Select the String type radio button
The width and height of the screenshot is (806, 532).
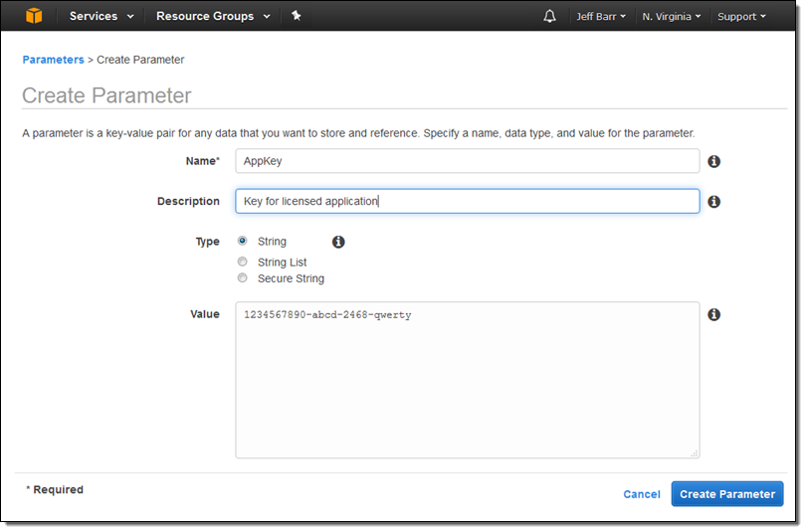(243, 241)
